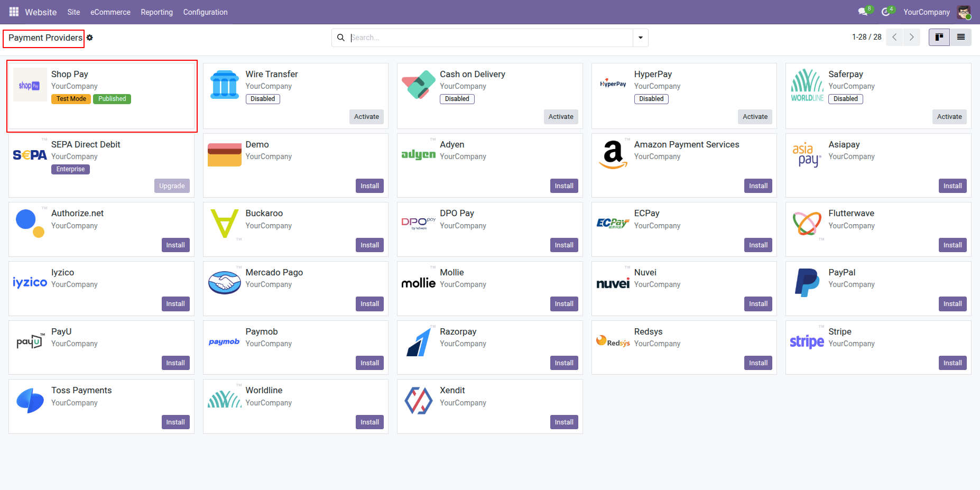Click the search magnifier icon
Viewport: 980px width, 490px height.
[341, 38]
